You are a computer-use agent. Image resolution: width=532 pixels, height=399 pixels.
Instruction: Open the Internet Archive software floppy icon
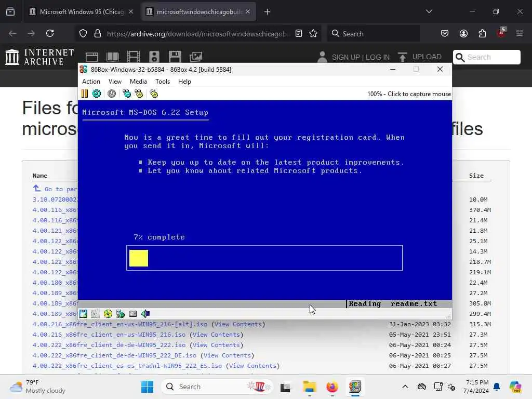click(x=175, y=57)
